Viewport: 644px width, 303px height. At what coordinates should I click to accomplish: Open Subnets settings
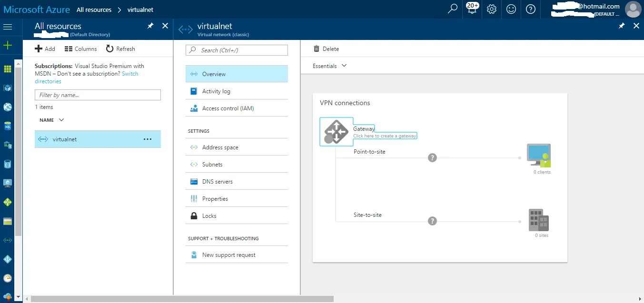237,164
